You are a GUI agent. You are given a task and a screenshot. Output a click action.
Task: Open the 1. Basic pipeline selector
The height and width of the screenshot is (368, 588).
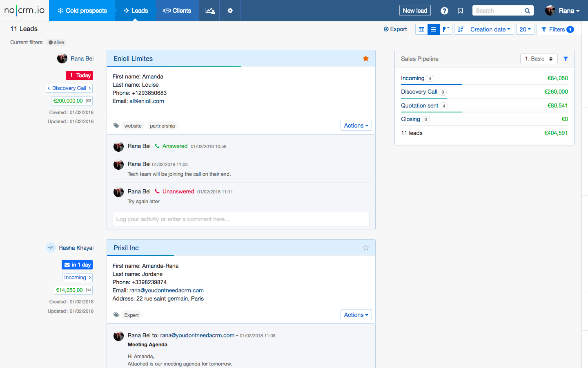click(539, 59)
